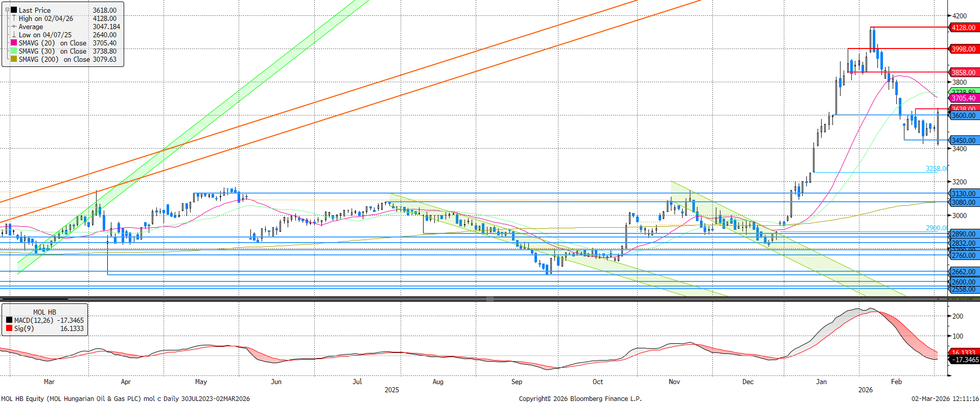The image size is (980, 403).
Task: Click the Low on 04/07/25 marker icon
Action: pos(14,35)
